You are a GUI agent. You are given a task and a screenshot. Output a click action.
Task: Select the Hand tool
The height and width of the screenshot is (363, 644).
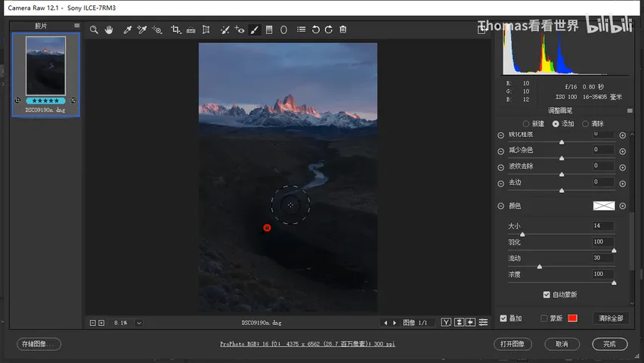click(109, 29)
